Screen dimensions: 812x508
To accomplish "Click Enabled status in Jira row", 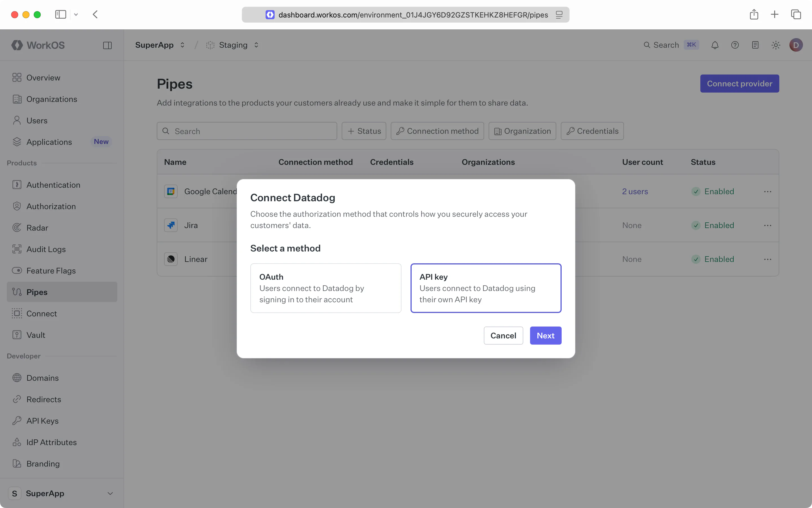I will 713,225.
